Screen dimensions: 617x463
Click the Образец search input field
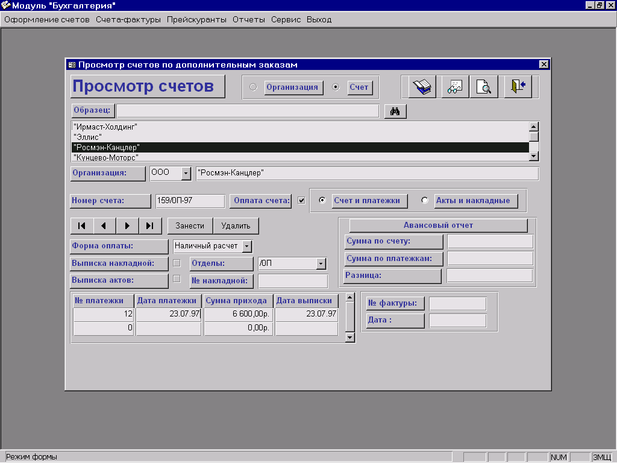(247, 111)
